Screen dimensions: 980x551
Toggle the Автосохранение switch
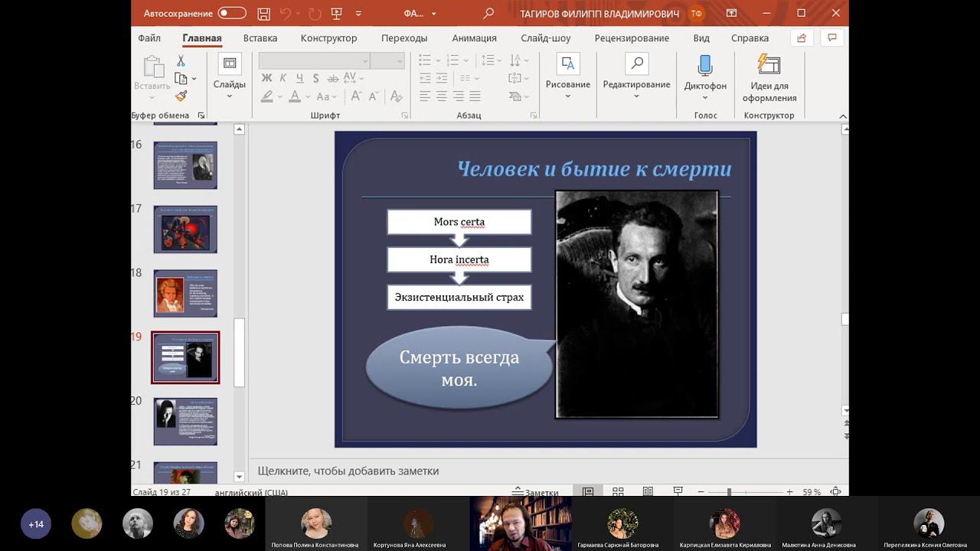(x=231, y=14)
